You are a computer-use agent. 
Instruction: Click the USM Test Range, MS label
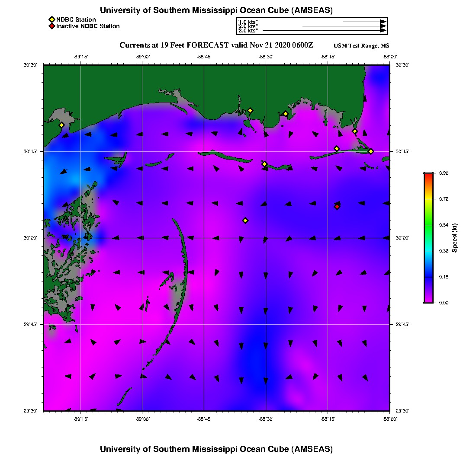click(361, 46)
